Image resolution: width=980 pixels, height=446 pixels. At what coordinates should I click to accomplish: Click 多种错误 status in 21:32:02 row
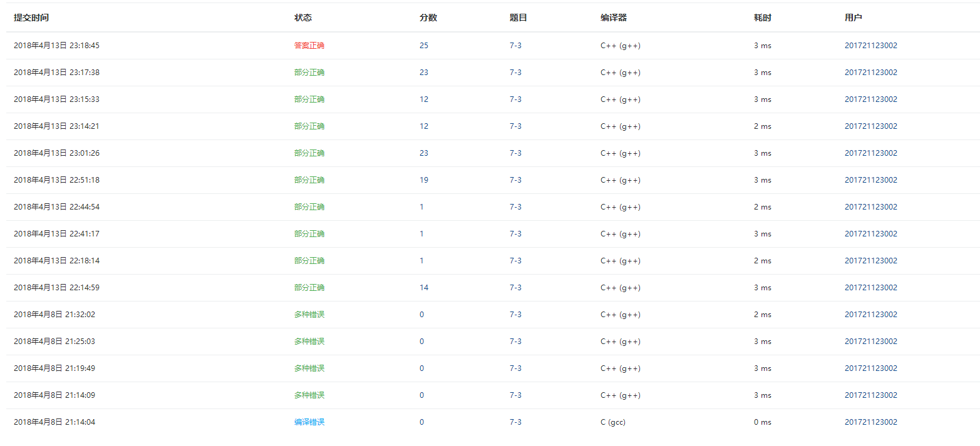pos(309,315)
